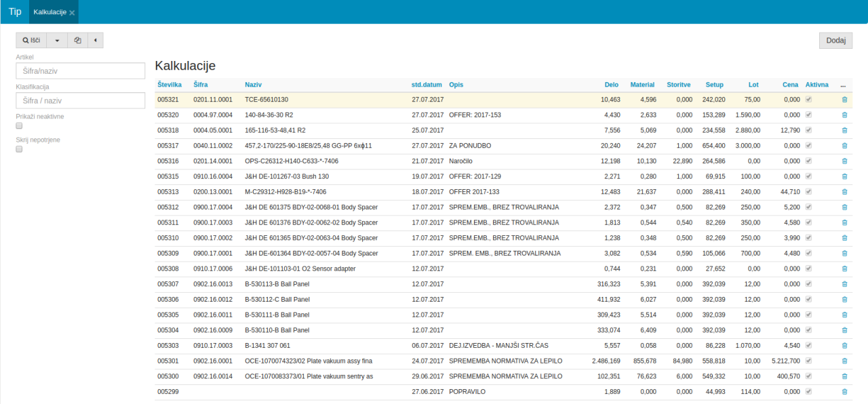Collapse the filter panel with left arrow
The image size is (868, 404).
[x=96, y=41]
